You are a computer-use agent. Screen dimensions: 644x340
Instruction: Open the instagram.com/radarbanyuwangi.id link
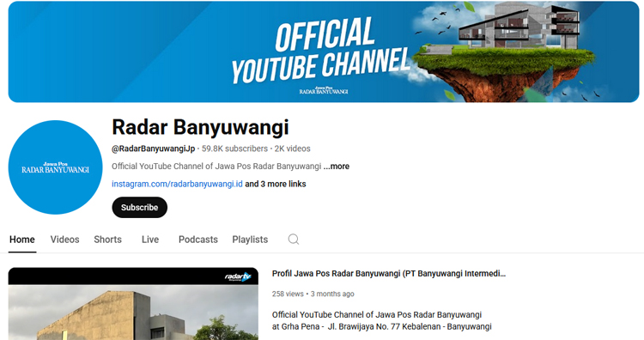[x=177, y=184]
